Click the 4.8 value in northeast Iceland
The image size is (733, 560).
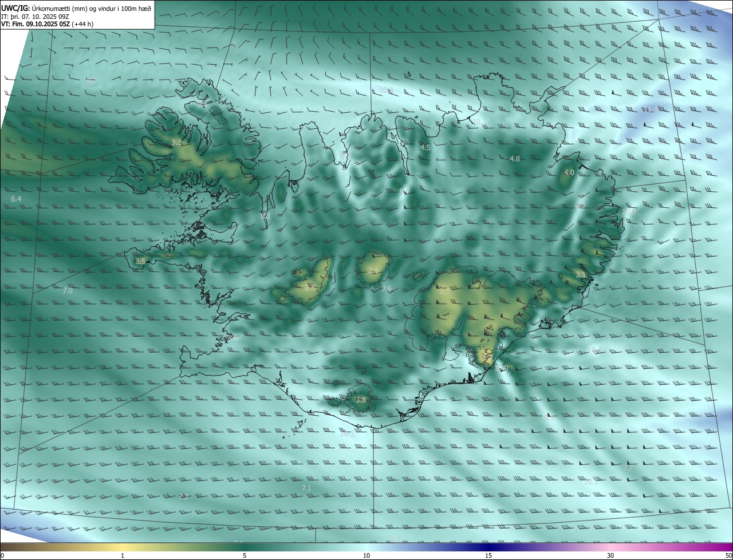point(515,159)
